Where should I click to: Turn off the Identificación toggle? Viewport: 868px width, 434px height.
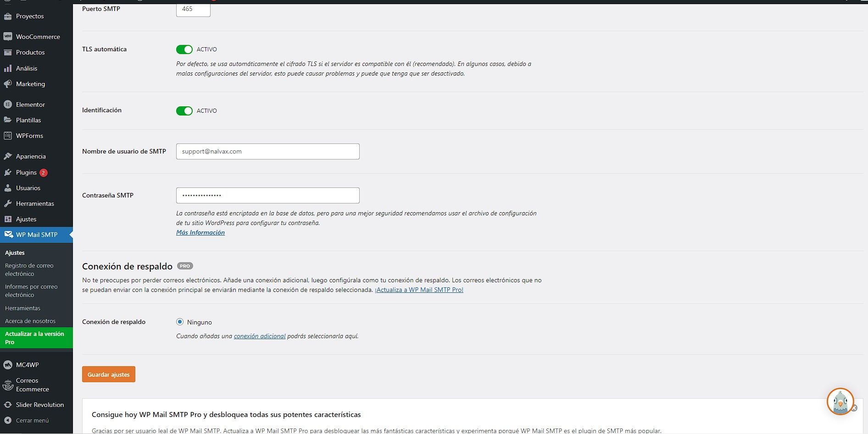click(x=184, y=111)
